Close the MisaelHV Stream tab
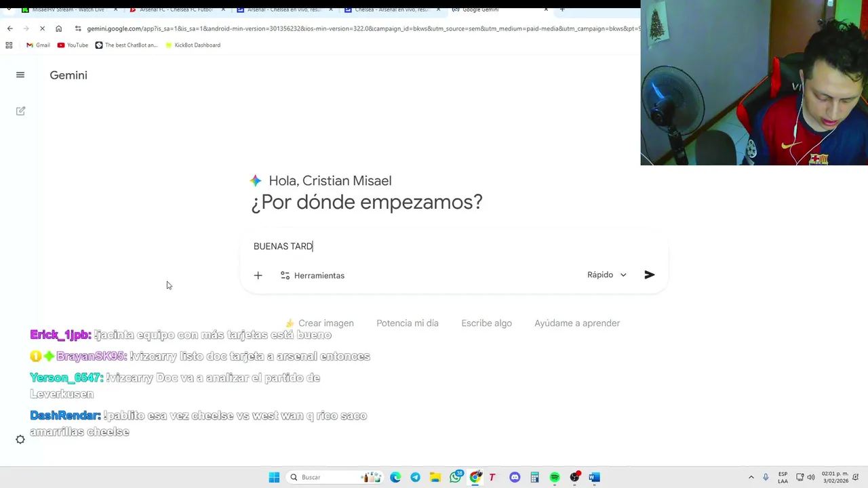The image size is (868, 488). point(115,9)
